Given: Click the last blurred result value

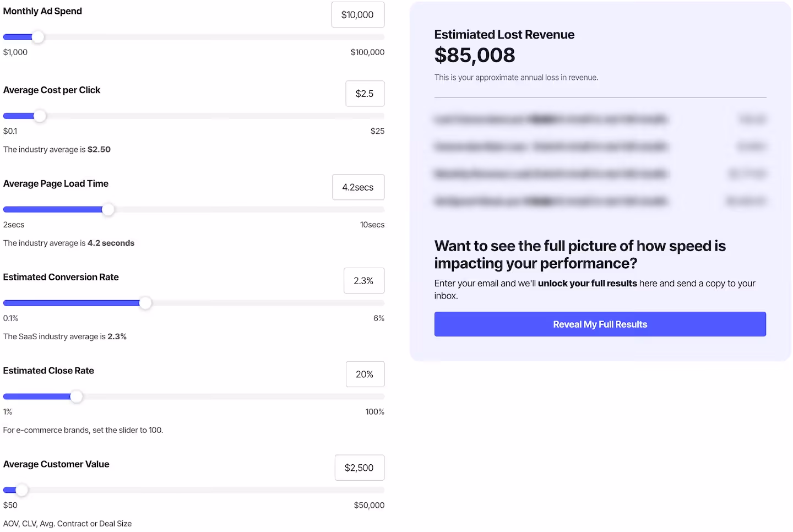Looking at the screenshot, I should point(746,201).
